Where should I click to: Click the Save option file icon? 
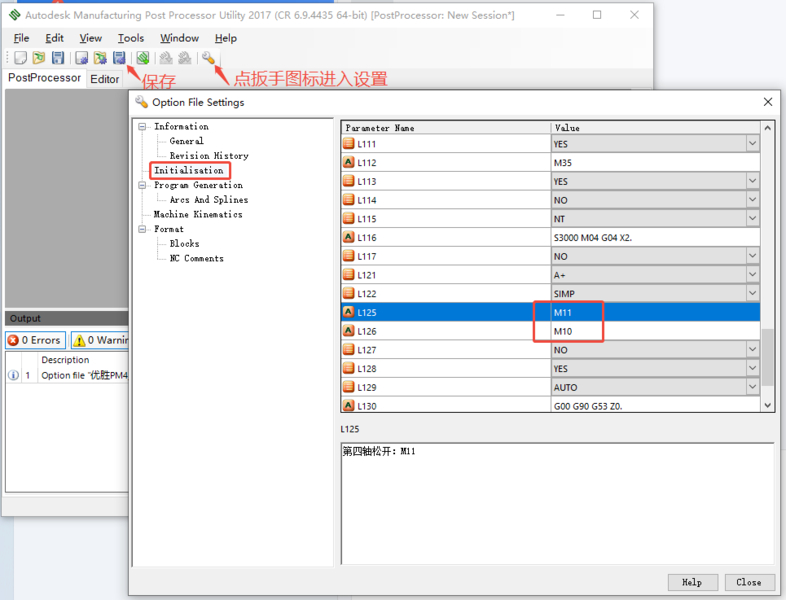coord(119,59)
